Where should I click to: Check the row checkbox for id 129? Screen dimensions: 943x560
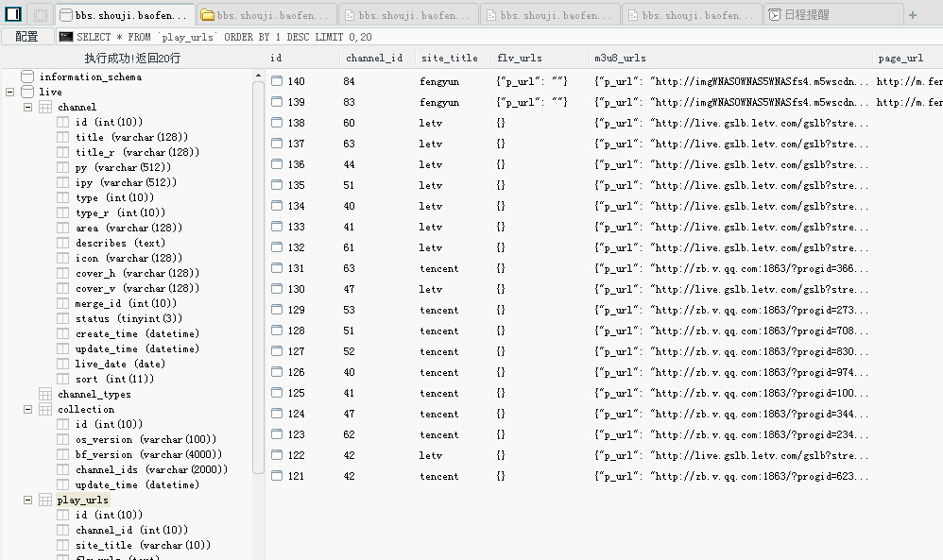click(x=277, y=310)
